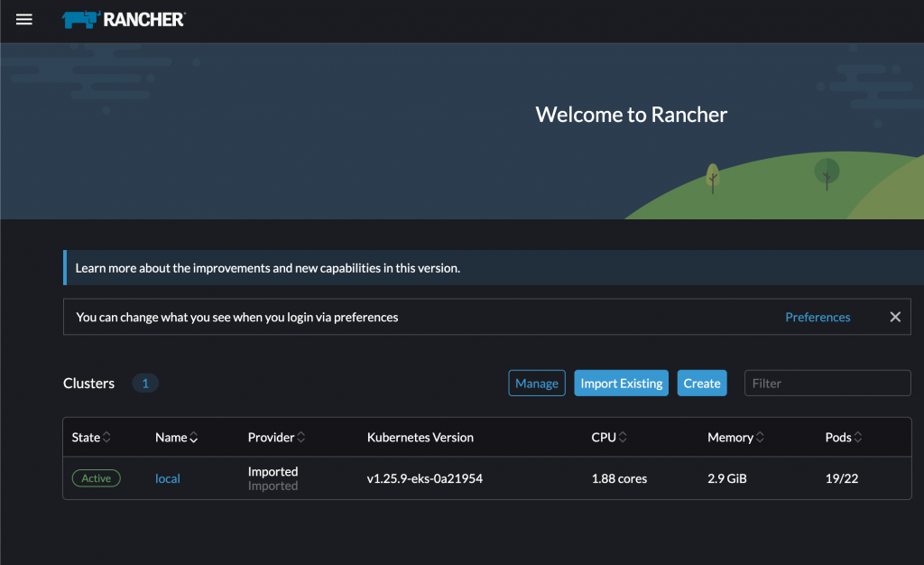Dismiss the preferences notice with X
Image resolution: width=924 pixels, height=565 pixels.
point(895,317)
